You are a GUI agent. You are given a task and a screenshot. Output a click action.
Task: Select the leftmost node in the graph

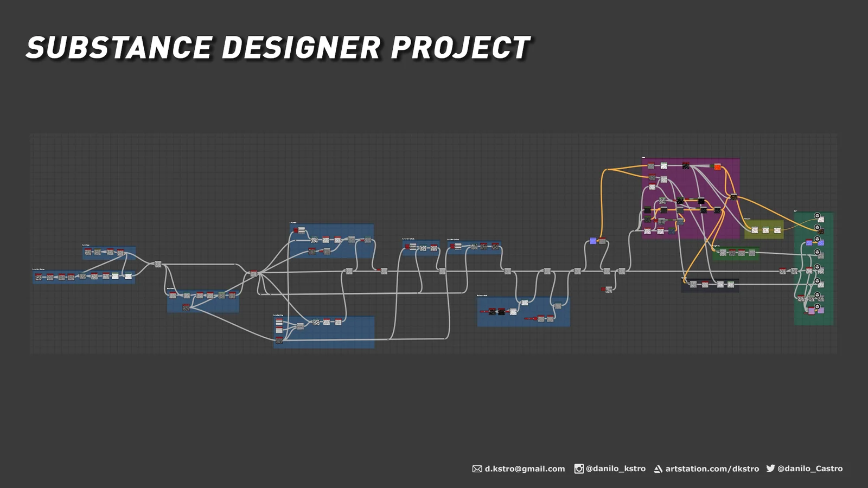[39, 277]
